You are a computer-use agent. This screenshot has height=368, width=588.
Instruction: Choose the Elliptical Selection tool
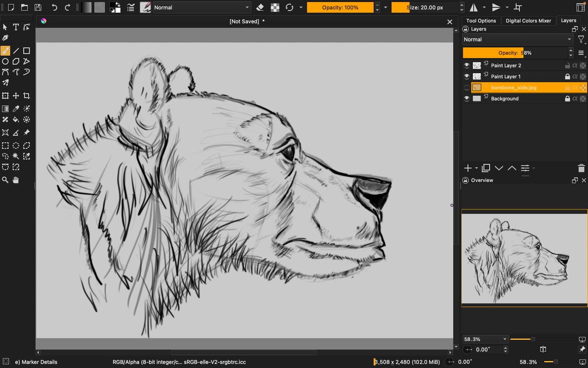click(16, 145)
